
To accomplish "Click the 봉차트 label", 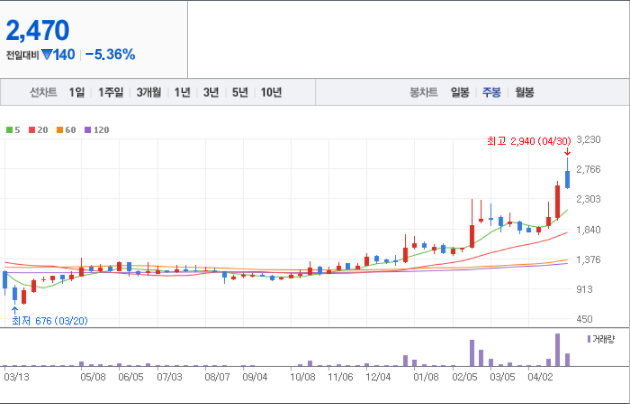I will tap(423, 92).
